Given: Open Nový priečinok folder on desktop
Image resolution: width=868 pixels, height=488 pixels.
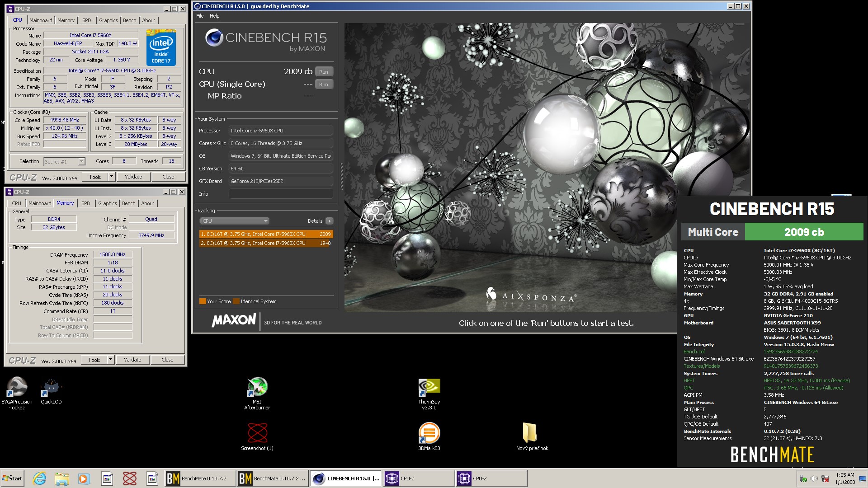Looking at the screenshot, I should (532, 437).
